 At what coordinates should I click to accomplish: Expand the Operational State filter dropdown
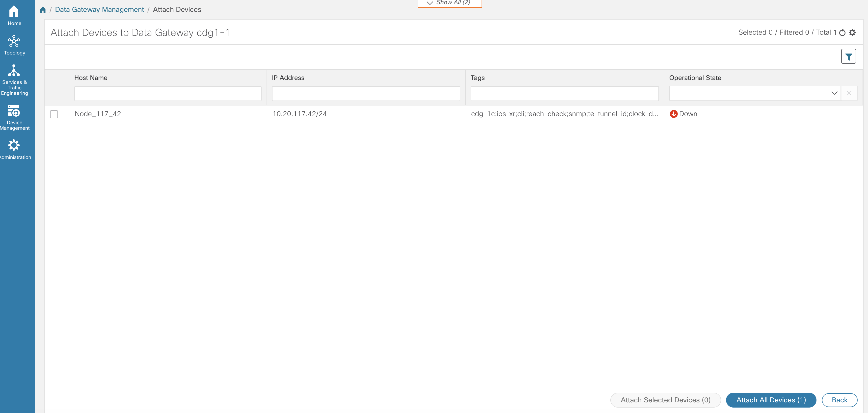(x=834, y=93)
